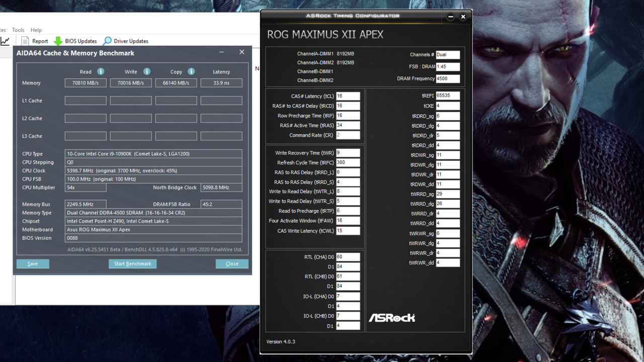Click the CAS# Latency (tCL) field
Screen dimensions: 644x362
pos(348,96)
